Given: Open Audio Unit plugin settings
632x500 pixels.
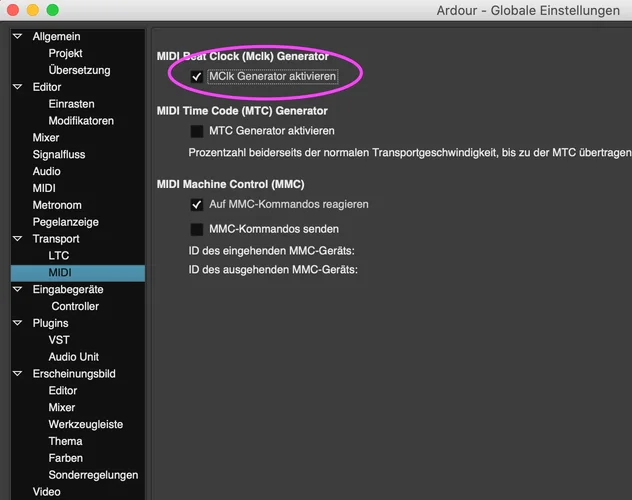Looking at the screenshot, I should tap(74, 357).
